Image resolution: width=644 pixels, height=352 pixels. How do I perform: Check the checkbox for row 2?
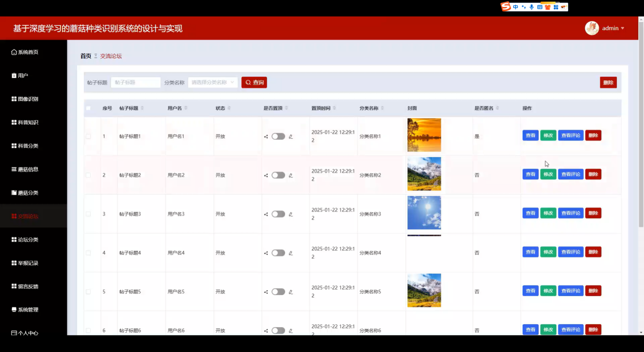[88, 175]
